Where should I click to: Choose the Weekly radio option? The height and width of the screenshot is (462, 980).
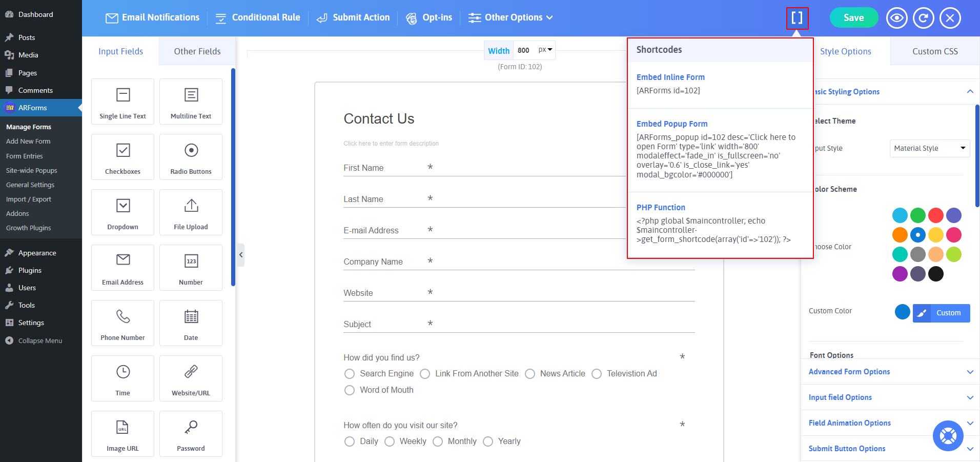pos(390,441)
